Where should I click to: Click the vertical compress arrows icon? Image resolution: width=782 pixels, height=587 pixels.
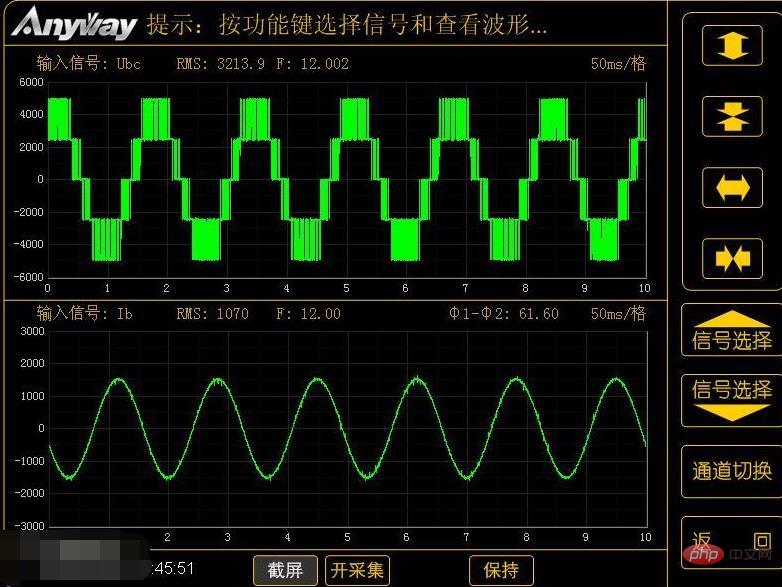click(x=732, y=116)
